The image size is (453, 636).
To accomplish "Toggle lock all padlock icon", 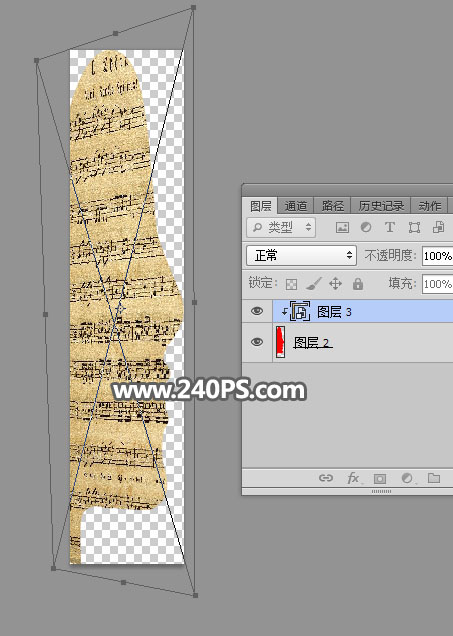I will (x=358, y=284).
